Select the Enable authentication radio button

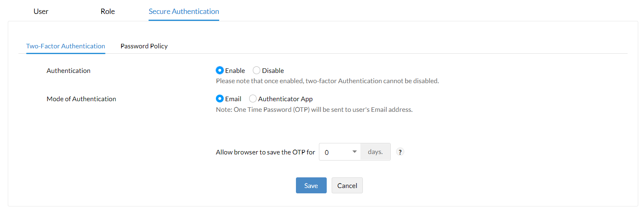220,70
